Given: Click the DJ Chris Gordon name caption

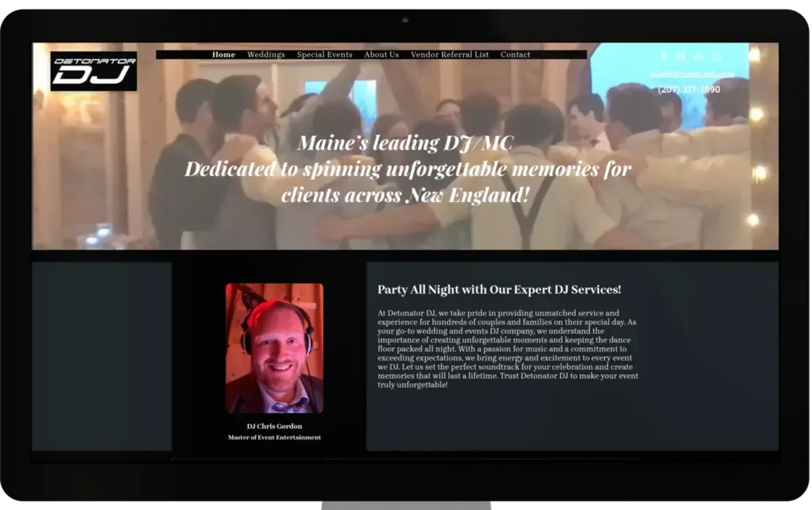Looking at the screenshot, I should click(275, 426).
